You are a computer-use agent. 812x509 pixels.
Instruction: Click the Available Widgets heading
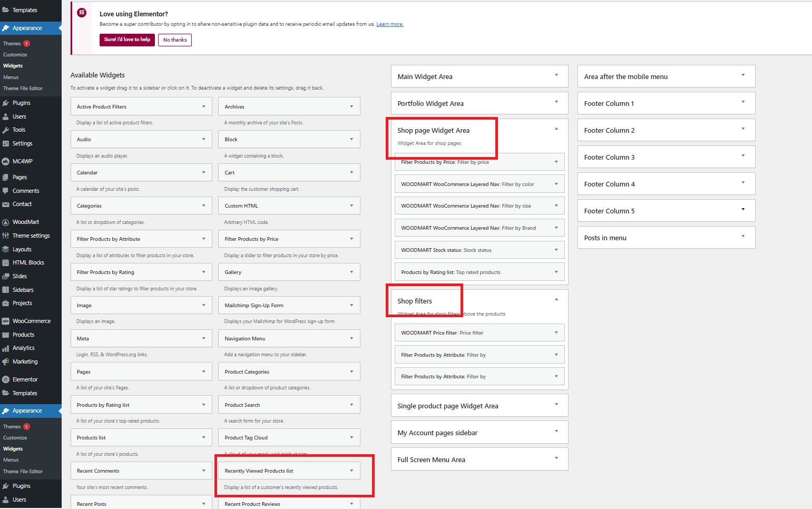[97, 75]
